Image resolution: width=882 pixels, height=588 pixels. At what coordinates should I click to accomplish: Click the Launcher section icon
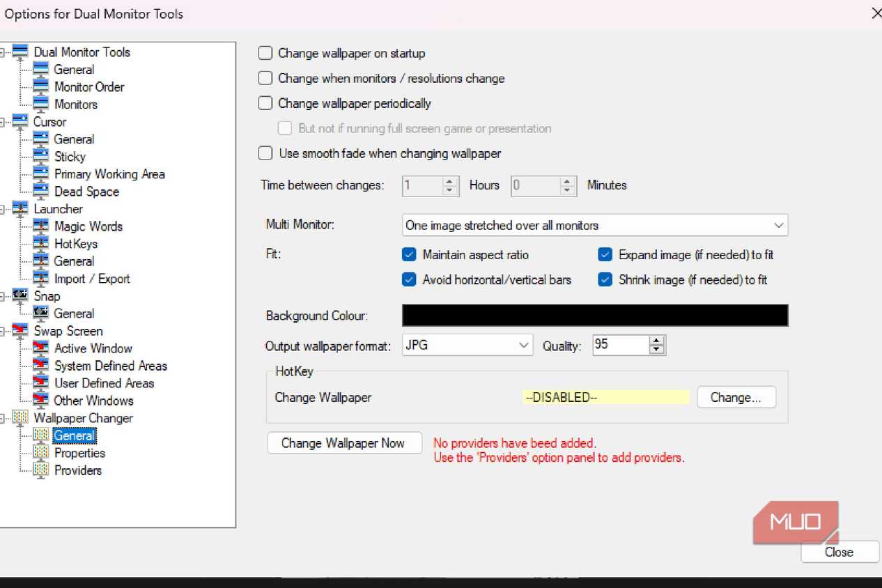click(20, 208)
